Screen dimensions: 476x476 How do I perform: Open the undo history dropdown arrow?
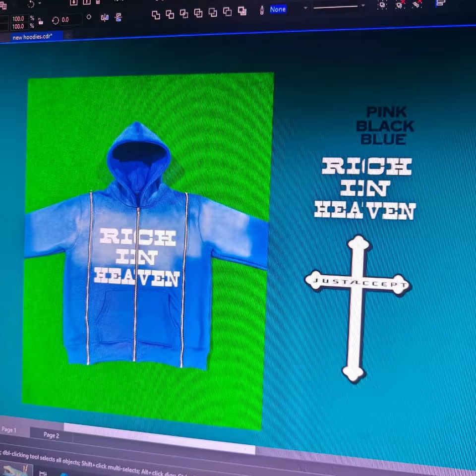(40, 3)
